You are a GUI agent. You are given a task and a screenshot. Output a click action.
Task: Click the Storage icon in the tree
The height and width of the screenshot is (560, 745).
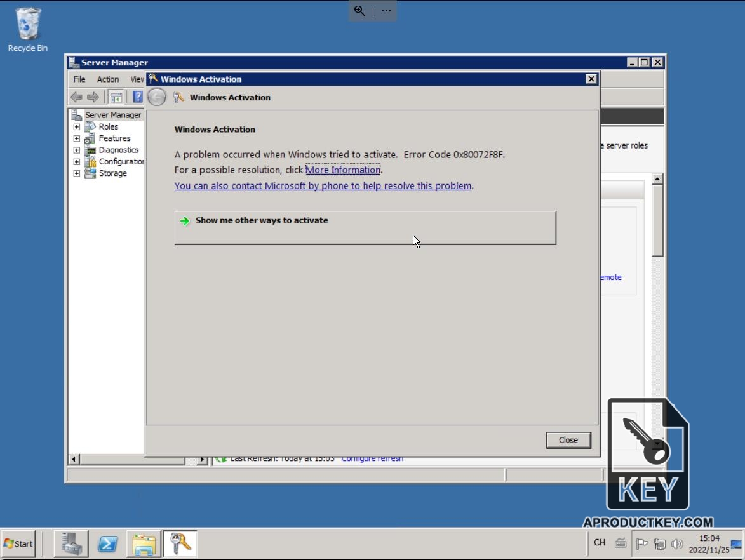pos(90,173)
